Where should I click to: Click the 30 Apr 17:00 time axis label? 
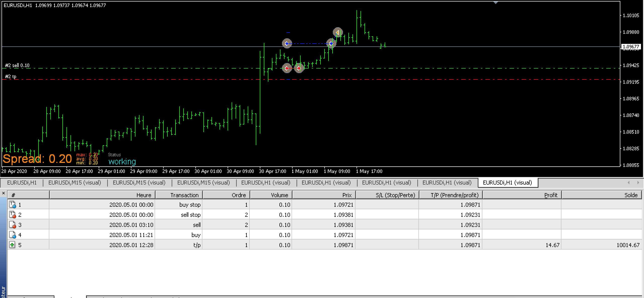tap(273, 171)
